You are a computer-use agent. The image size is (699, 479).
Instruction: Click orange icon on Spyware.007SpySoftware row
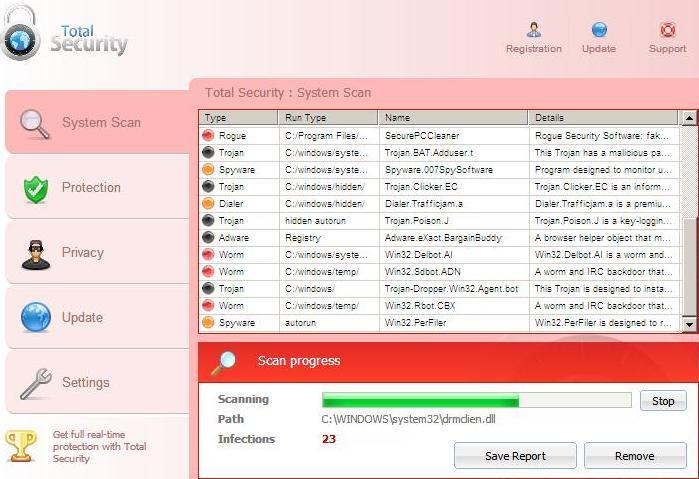(x=208, y=169)
